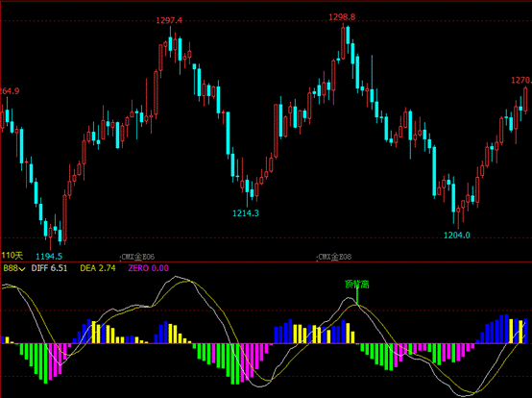
Task: Select the 1204.0 low price label
Action: point(457,235)
